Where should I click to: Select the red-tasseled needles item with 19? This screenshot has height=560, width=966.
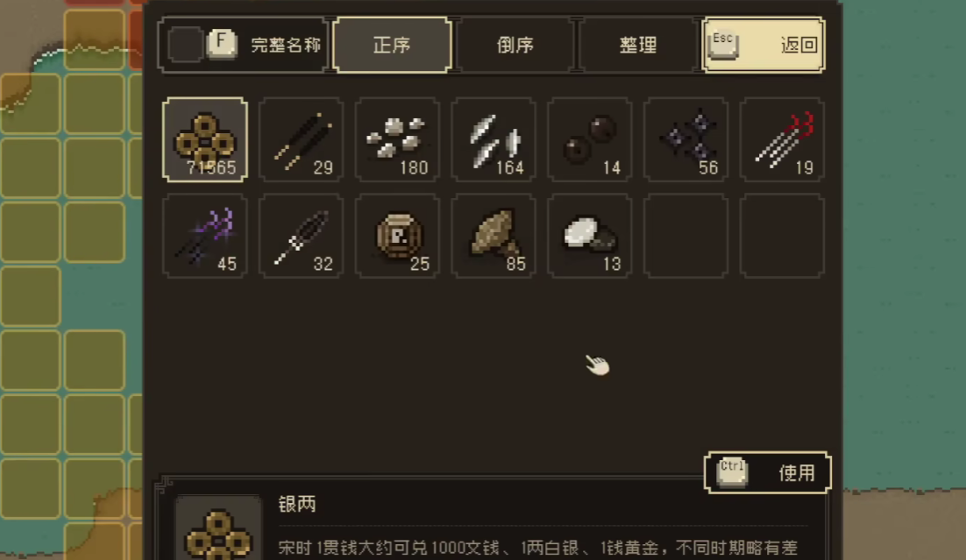[782, 140]
